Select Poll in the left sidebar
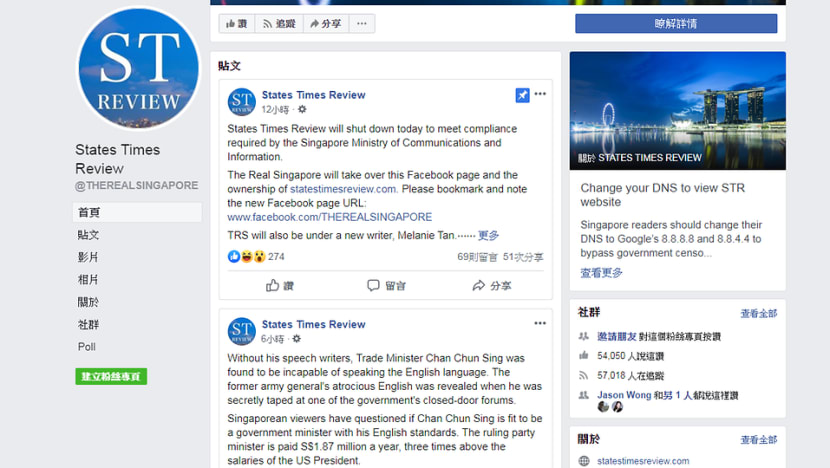Image resolution: width=830 pixels, height=468 pixels. [x=87, y=347]
